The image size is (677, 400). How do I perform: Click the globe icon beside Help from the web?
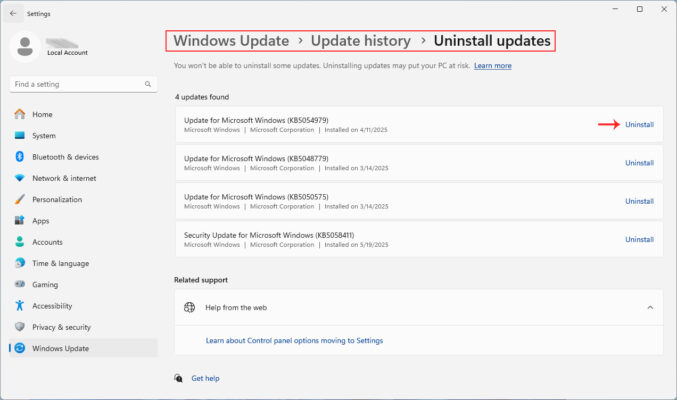[190, 307]
